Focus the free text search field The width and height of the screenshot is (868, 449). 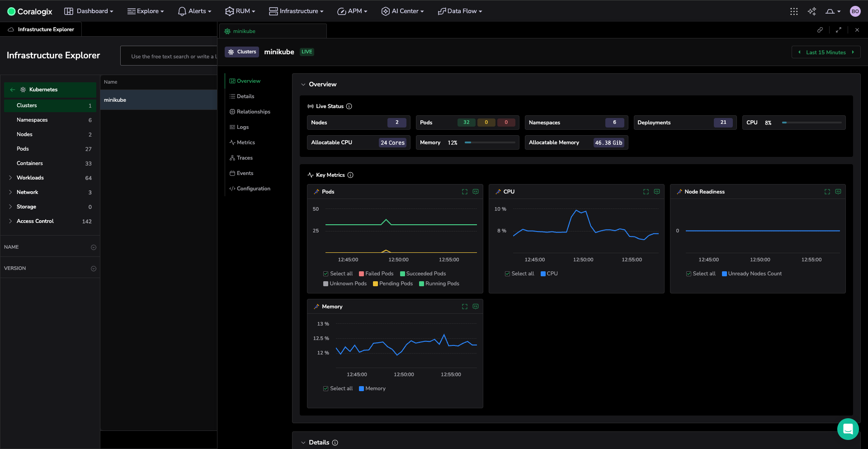[169, 56]
